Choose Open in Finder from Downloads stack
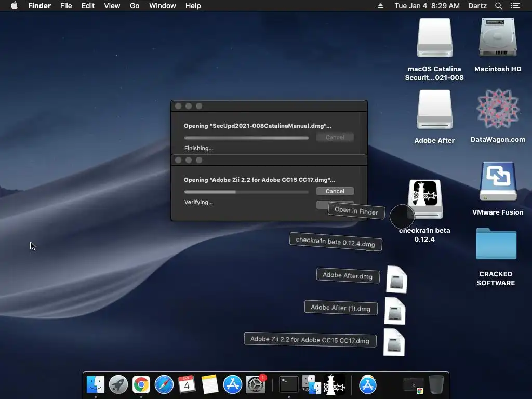Viewport: 532px width, 399px height. tap(356, 211)
